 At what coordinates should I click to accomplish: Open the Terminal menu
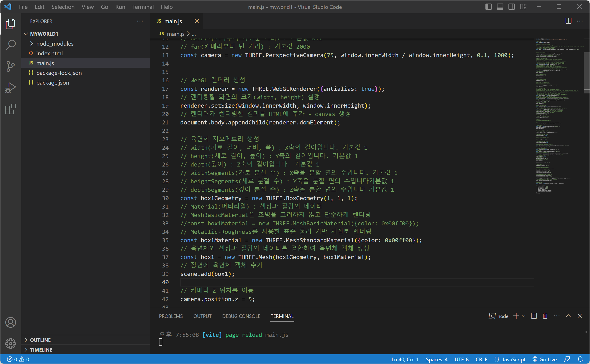click(143, 7)
